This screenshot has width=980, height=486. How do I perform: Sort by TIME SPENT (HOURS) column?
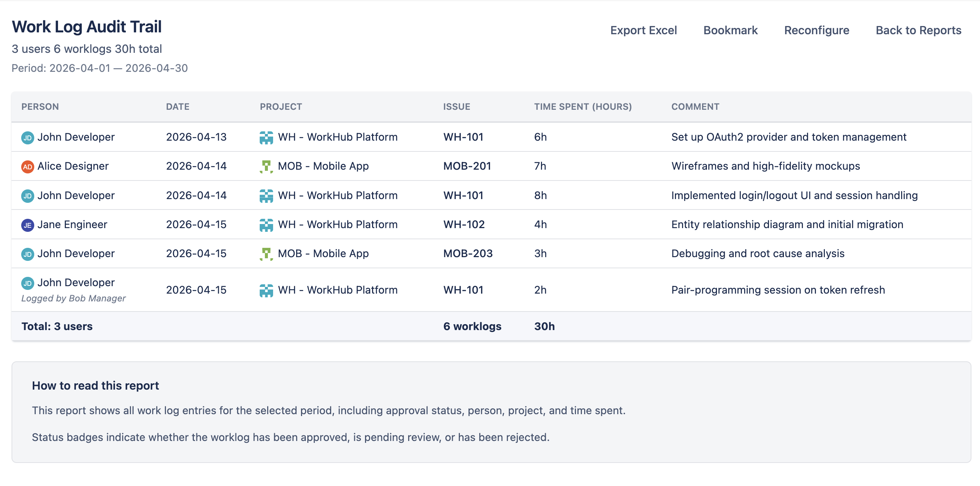pyautogui.click(x=583, y=106)
